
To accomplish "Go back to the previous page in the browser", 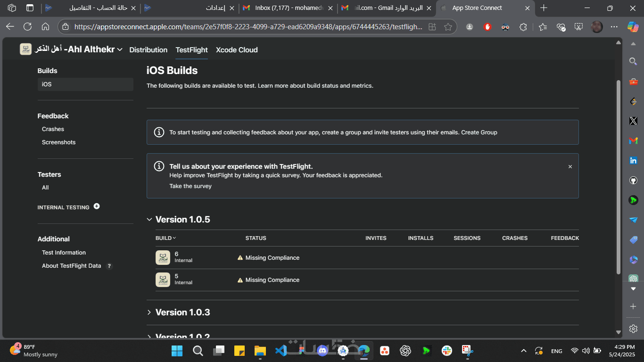I will tap(10, 27).
